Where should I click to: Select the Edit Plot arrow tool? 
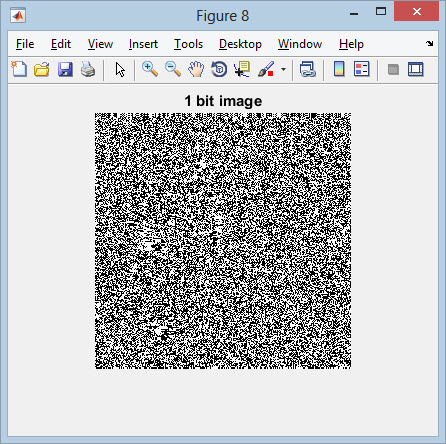(120, 70)
